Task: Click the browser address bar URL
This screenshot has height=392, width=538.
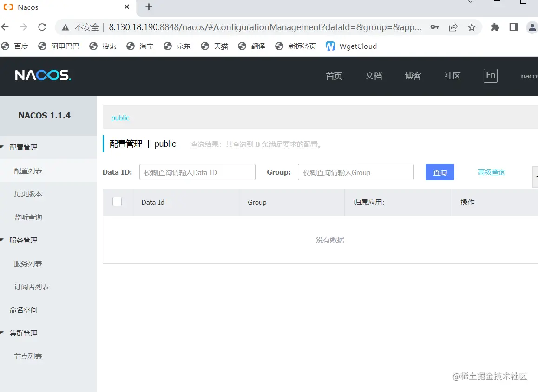Action: click(x=265, y=27)
